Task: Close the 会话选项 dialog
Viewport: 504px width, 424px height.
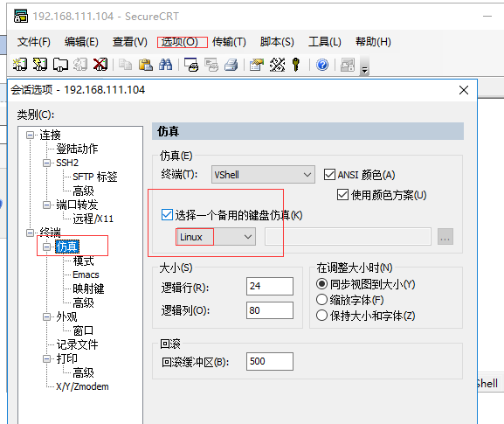Action: [x=464, y=90]
